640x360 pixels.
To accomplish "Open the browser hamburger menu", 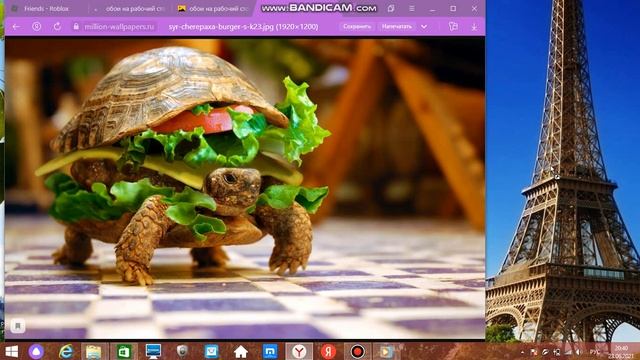I will 411,9.
